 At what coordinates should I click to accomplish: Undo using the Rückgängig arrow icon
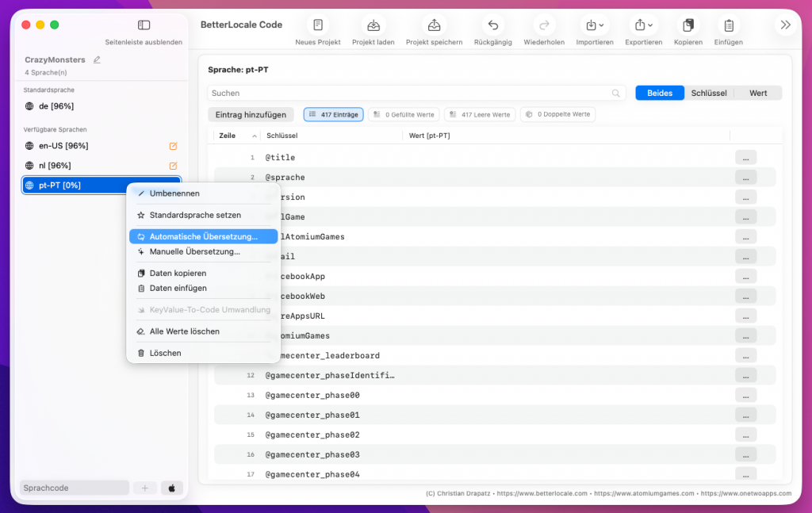click(492, 25)
